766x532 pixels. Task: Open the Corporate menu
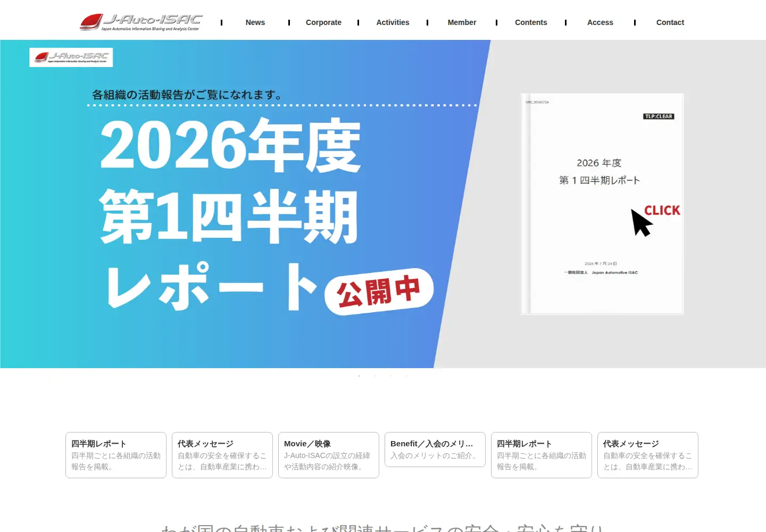point(323,22)
